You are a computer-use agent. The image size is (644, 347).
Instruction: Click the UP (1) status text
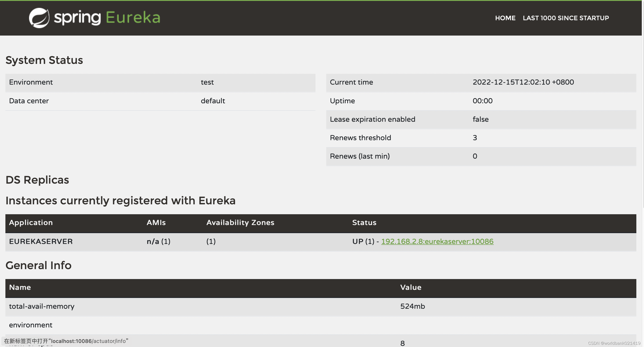click(x=363, y=242)
